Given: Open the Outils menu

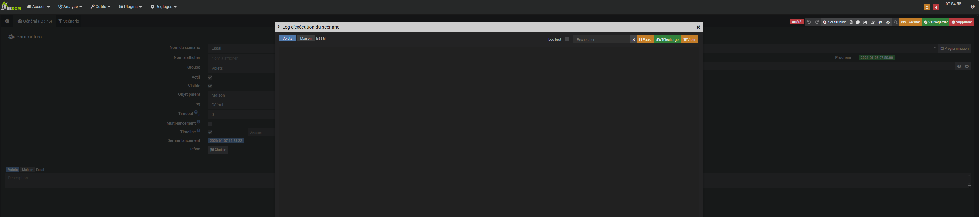Looking at the screenshot, I should [x=100, y=7].
